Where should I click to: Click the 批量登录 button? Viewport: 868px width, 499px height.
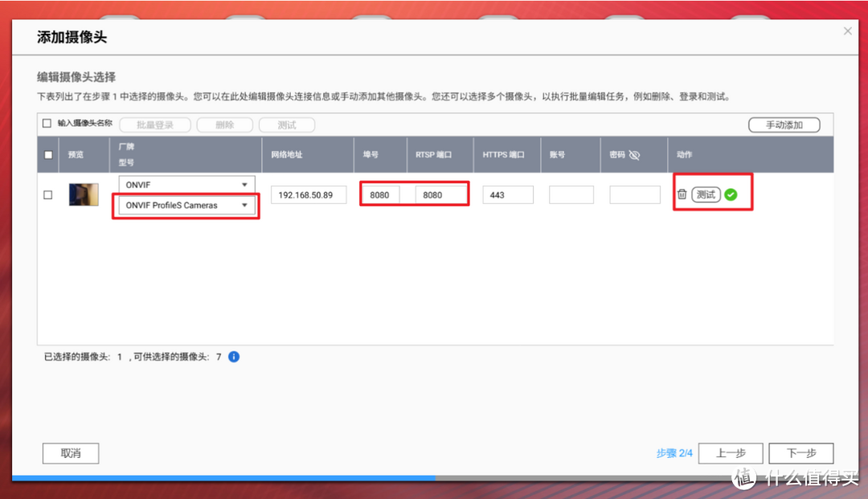154,125
